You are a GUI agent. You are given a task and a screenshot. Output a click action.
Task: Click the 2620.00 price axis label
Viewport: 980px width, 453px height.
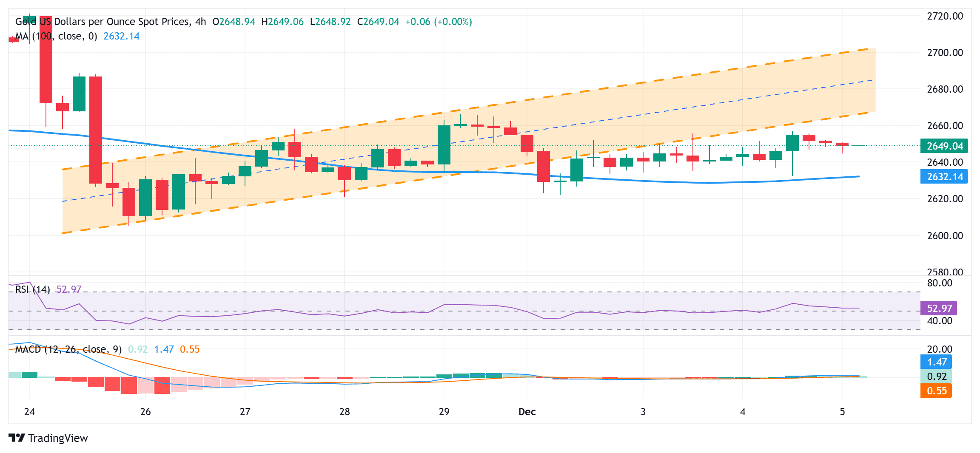tap(945, 199)
